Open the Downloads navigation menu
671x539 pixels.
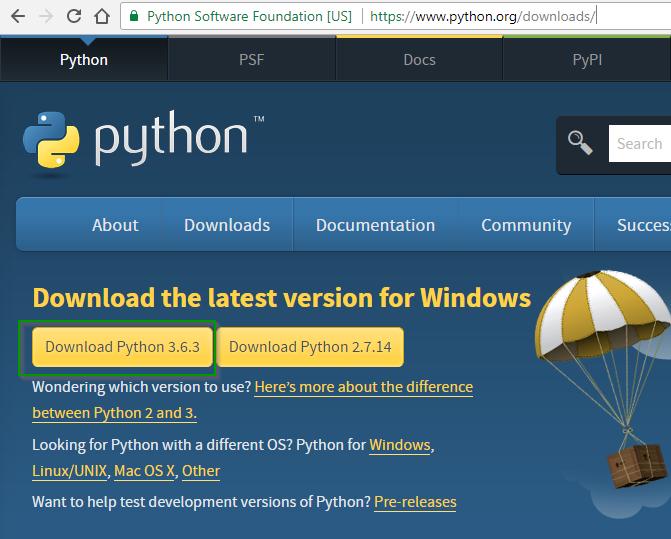[227, 225]
